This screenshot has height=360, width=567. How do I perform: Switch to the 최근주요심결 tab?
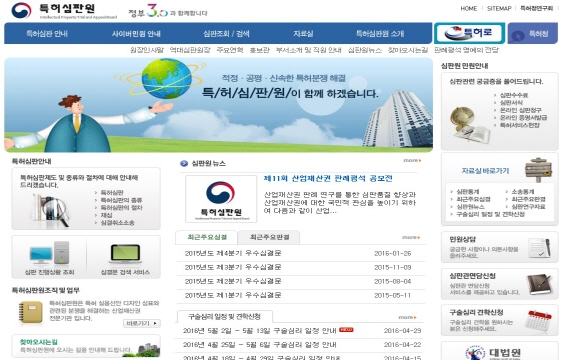206,237
